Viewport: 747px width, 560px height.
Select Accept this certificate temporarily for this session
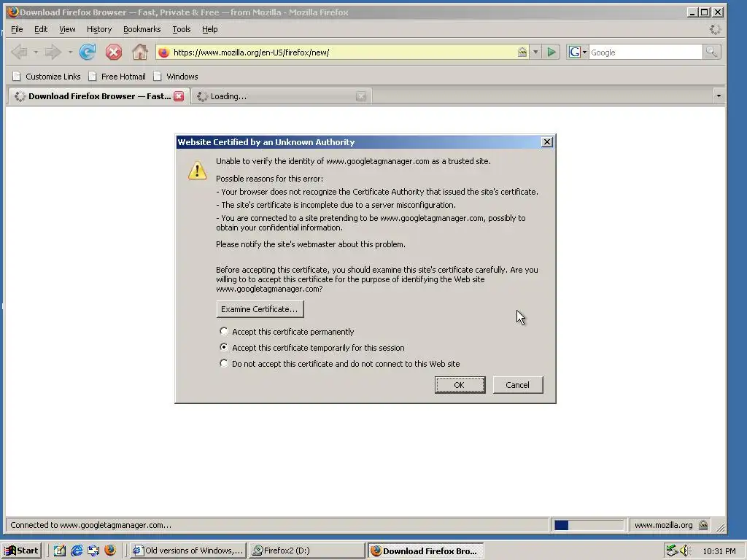pos(312,348)
